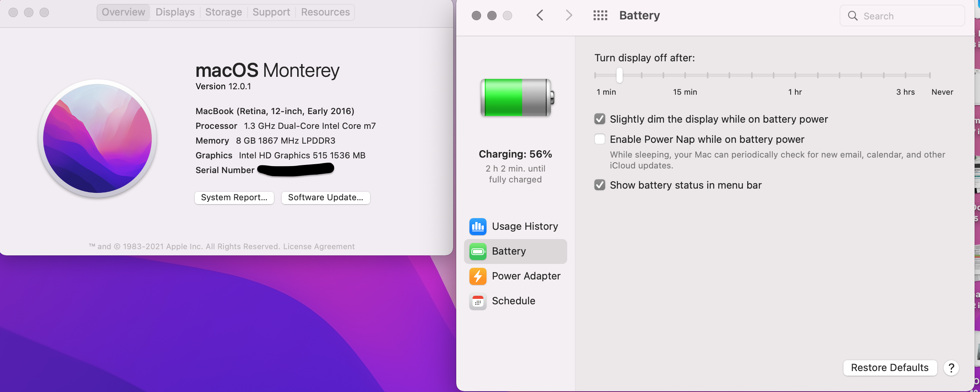Click the Battery window title text
This screenshot has height=392, width=980.
tap(639, 16)
